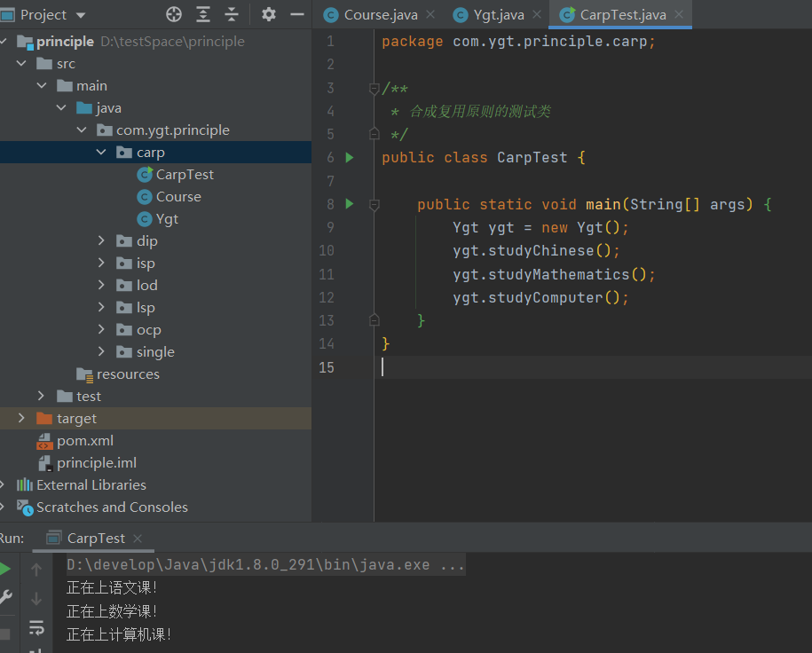Open Project panel gear settings
The height and width of the screenshot is (653, 812).
[269, 14]
